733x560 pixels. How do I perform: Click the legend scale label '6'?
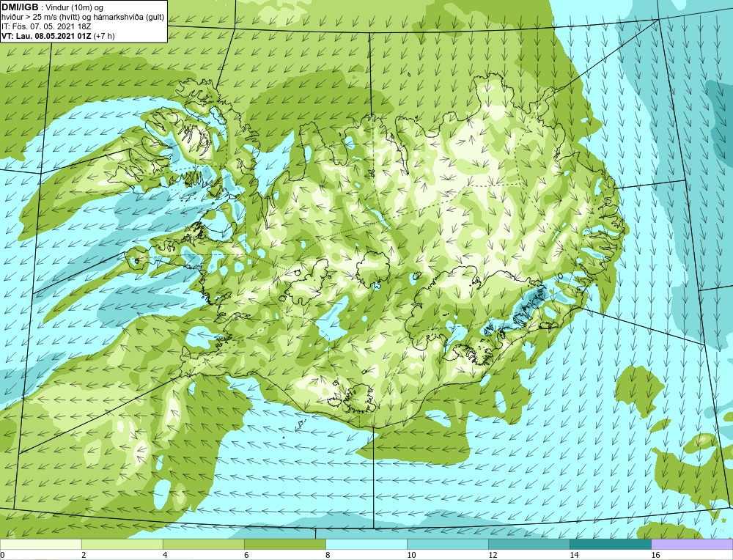pos(246,555)
